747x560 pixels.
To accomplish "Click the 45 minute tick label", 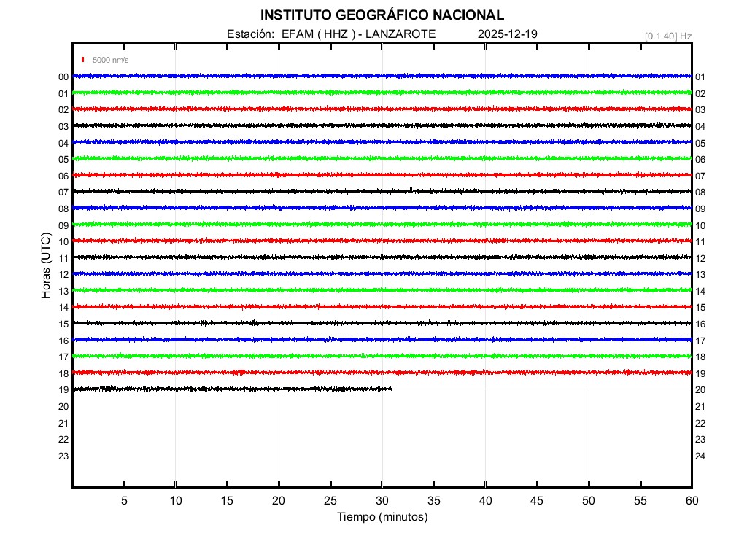I will pyautogui.click(x=536, y=500).
